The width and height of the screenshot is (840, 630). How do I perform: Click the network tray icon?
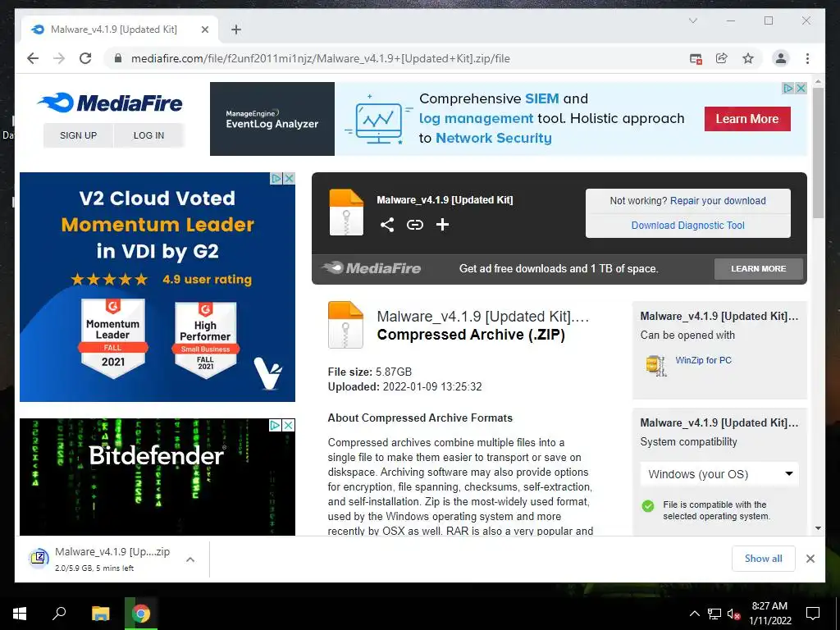coord(714,614)
